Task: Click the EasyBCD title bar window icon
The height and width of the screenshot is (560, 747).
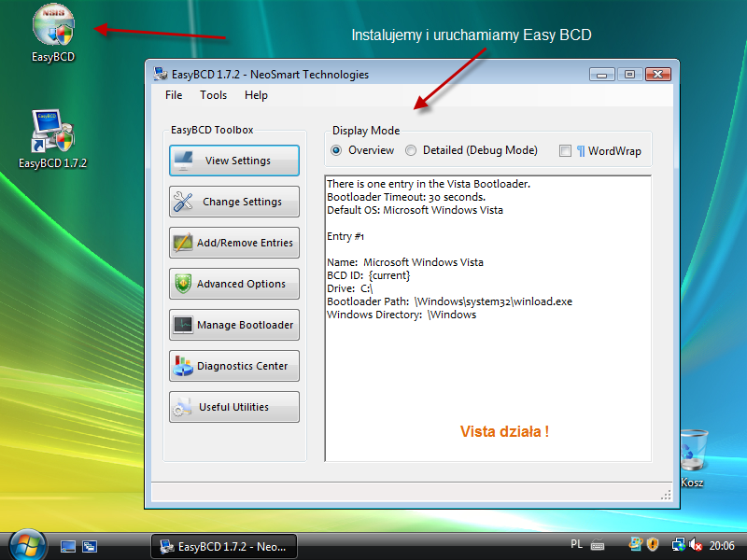Action: [x=161, y=74]
